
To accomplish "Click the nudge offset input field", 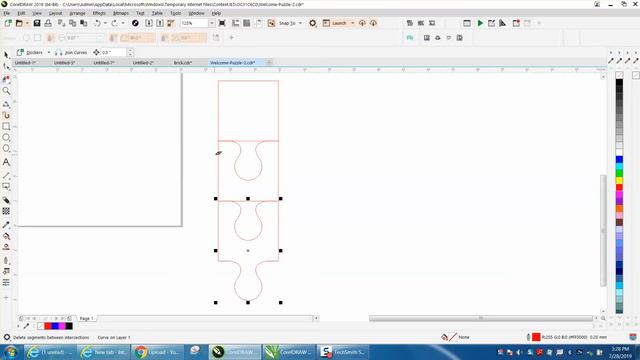I will tap(114, 53).
